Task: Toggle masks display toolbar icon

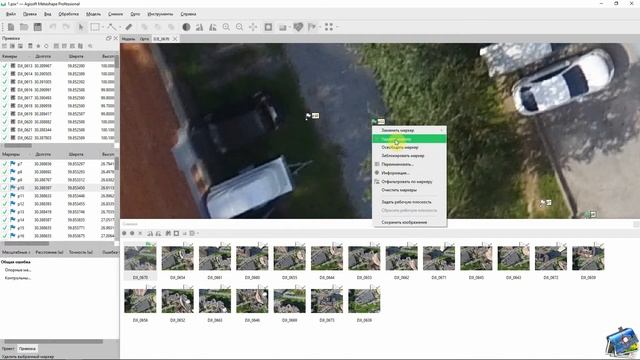Action: pyautogui.click(x=298, y=27)
